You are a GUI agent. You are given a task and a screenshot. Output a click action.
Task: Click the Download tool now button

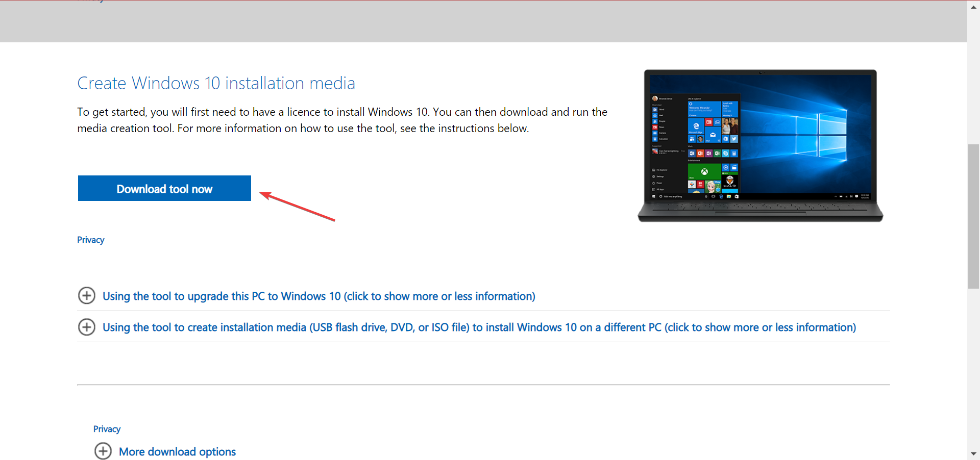point(164,188)
